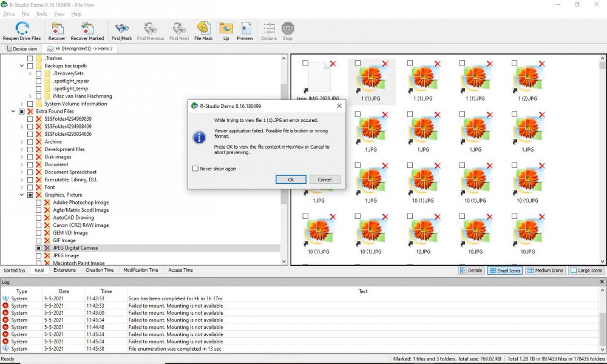Toggle the Graphics, Picture checkbox
This screenshot has height=364, width=607.
click(30, 195)
